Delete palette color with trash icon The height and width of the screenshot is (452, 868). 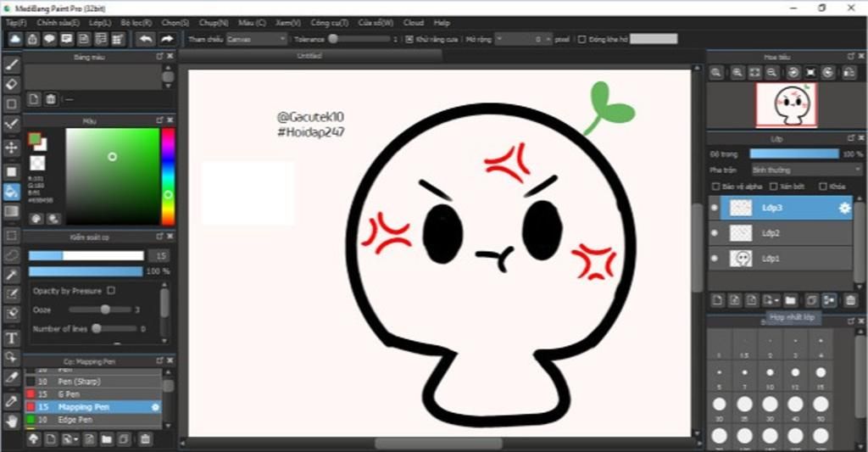click(50, 99)
